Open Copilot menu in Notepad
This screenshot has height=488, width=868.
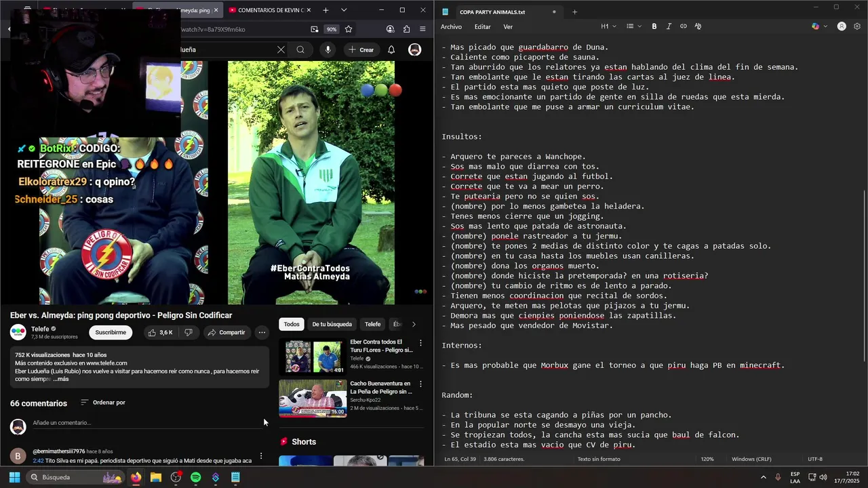coord(818,26)
